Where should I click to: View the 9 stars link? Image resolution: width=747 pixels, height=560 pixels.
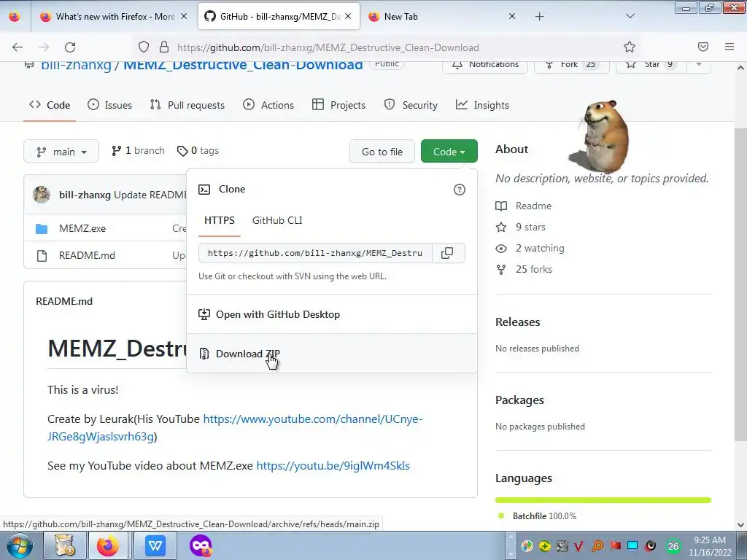click(x=521, y=227)
